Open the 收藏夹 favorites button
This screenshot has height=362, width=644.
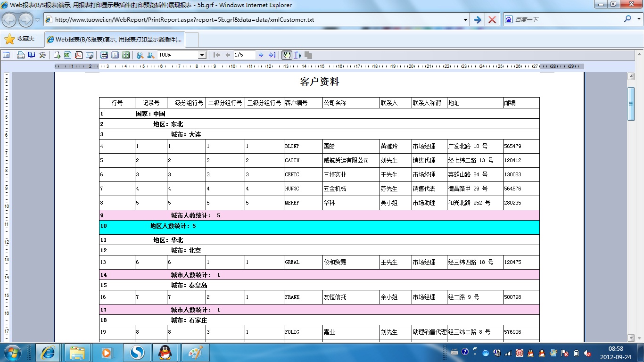[20, 39]
